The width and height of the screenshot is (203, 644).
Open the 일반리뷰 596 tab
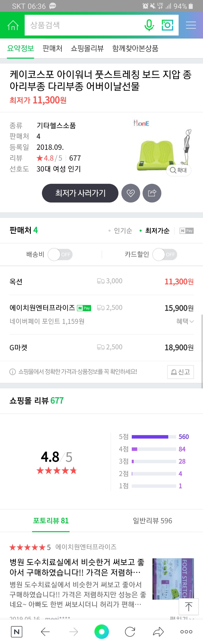tap(152, 521)
